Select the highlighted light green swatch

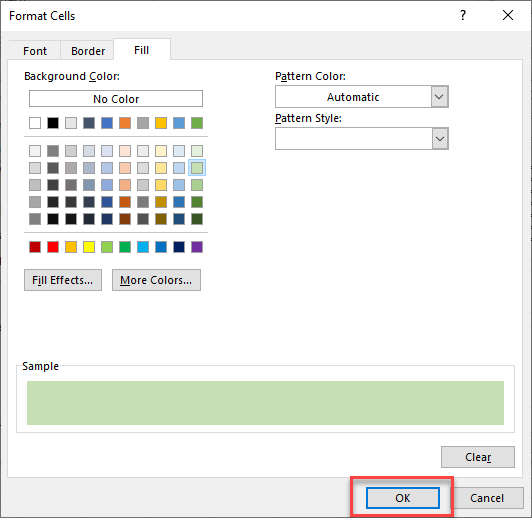coord(197,168)
